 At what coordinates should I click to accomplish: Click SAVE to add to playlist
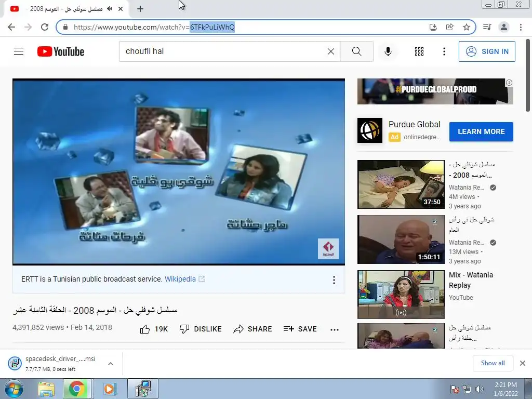point(300,329)
